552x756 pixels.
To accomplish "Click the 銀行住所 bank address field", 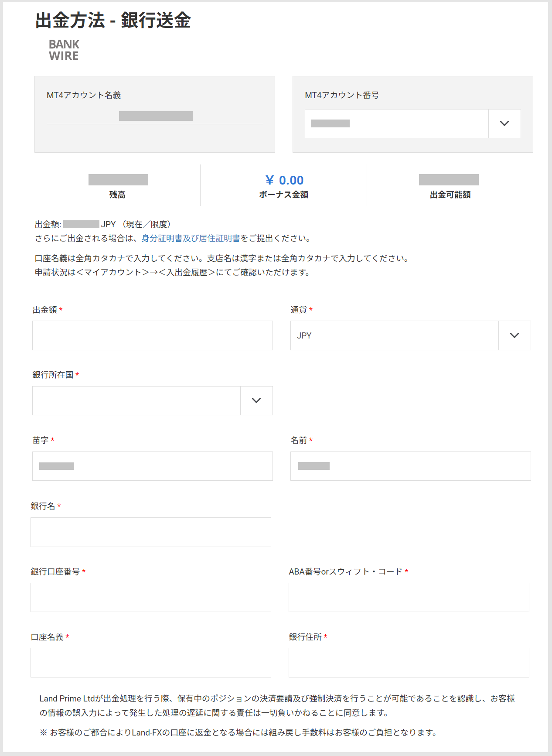I will (409, 663).
